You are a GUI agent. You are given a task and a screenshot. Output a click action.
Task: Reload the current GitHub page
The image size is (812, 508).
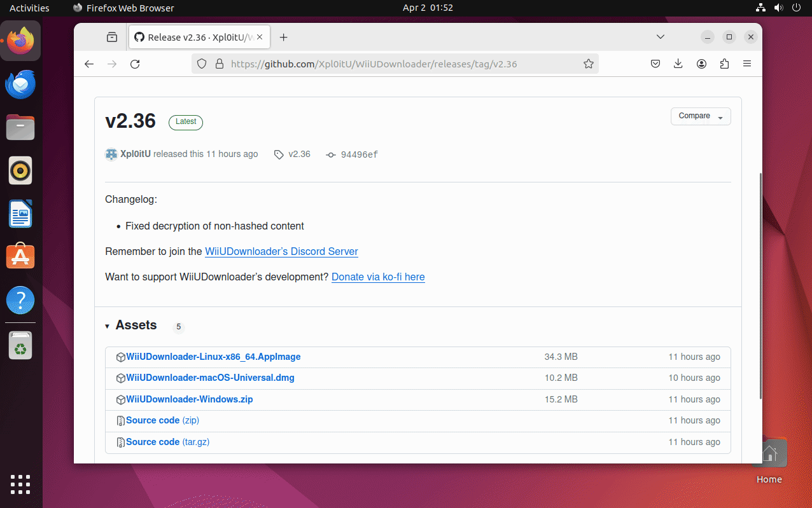click(135, 64)
